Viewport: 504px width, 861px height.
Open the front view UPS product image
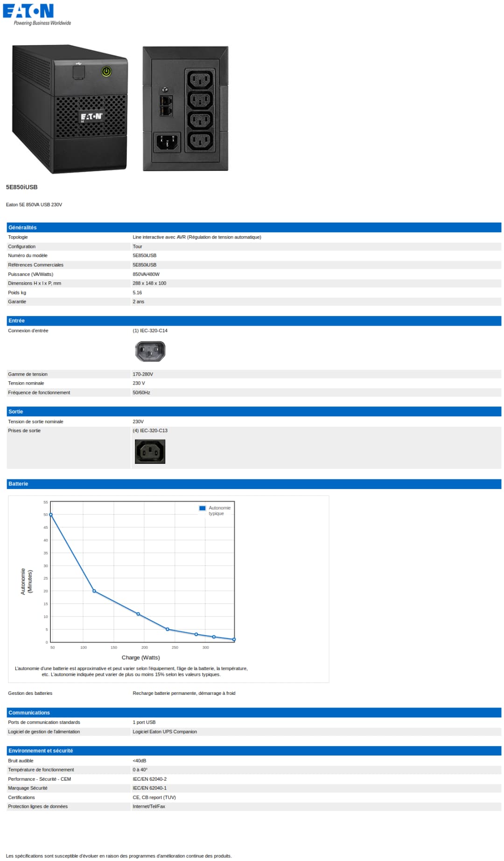point(70,109)
